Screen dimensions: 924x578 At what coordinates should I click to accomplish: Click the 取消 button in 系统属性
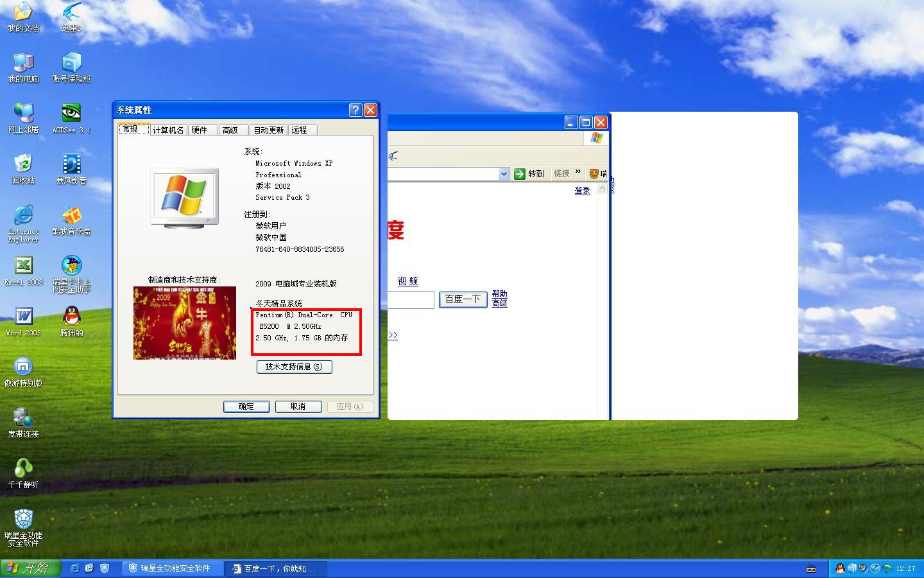pyautogui.click(x=298, y=407)
